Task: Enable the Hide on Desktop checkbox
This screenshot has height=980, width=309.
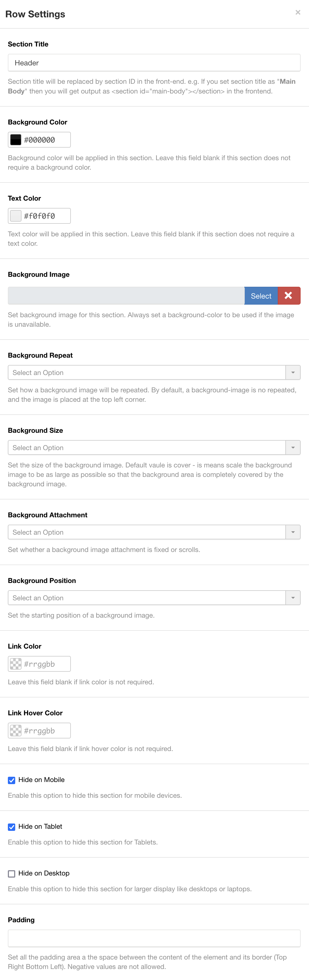Action: pos(12,873)
